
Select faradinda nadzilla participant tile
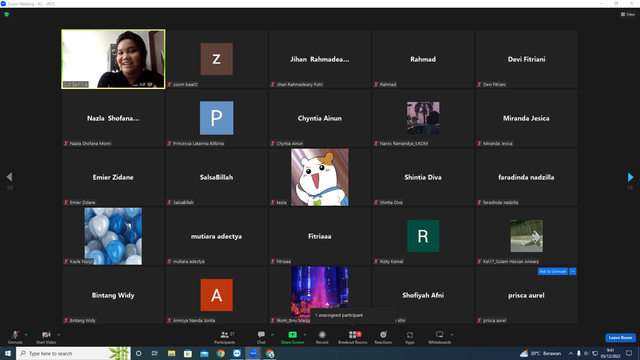point(526,177)
